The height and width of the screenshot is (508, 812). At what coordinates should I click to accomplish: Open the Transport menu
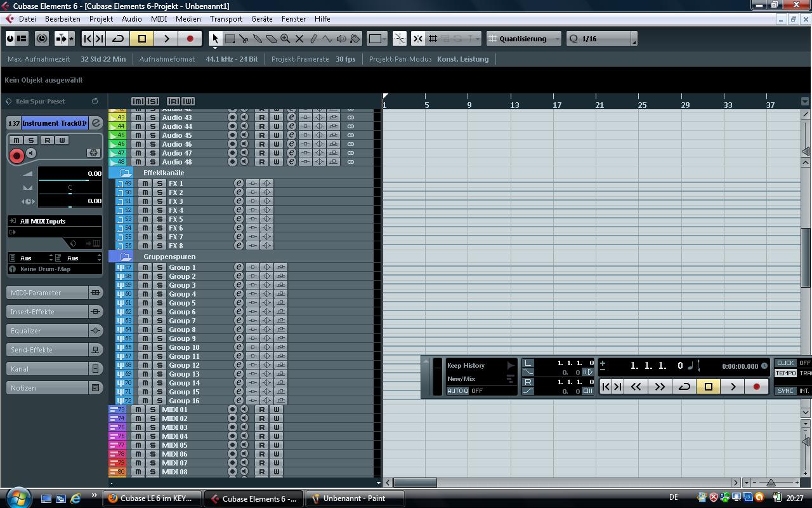coord(226,19)
